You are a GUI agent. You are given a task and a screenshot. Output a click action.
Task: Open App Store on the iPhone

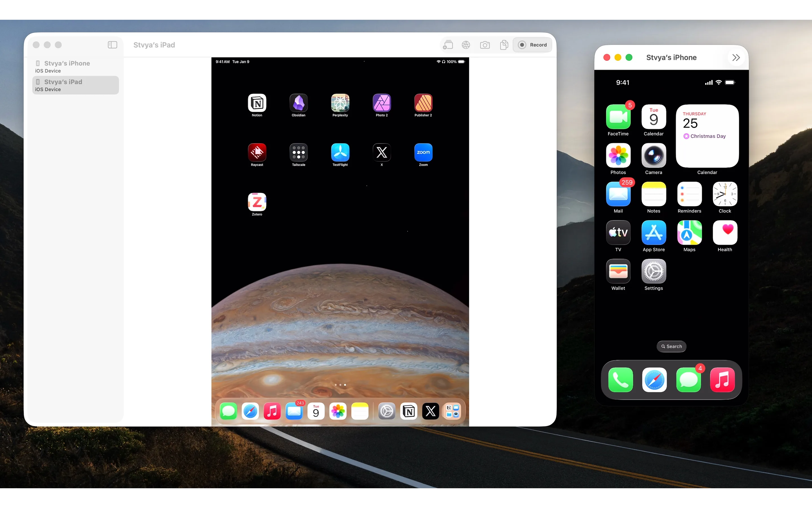654,233
